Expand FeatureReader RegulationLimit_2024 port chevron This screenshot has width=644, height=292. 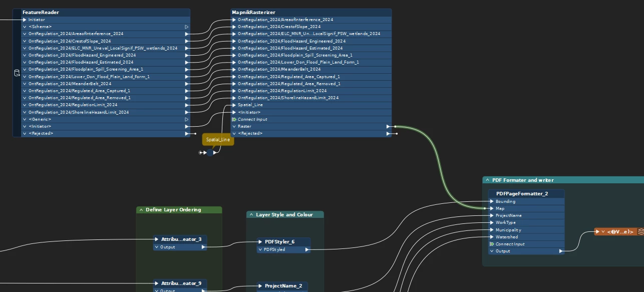click(25, 105)
